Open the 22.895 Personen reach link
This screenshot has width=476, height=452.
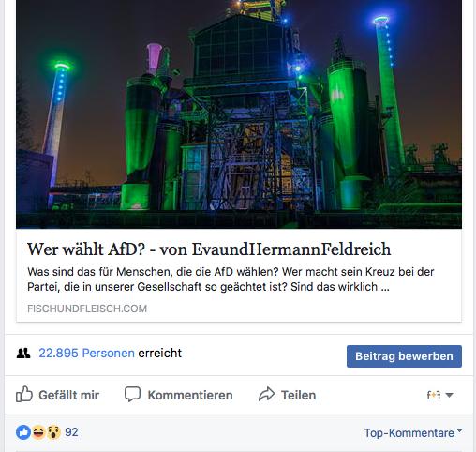(x=86, y=354)
